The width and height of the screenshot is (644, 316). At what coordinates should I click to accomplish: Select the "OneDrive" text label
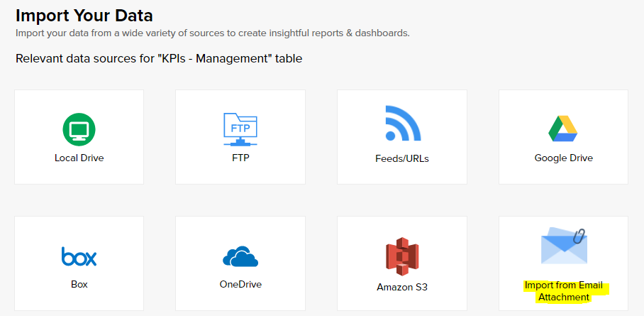point(240,284)
